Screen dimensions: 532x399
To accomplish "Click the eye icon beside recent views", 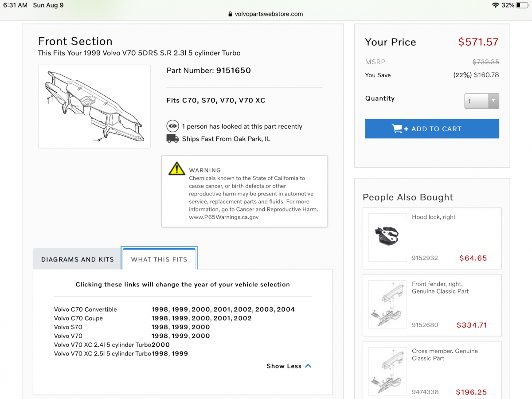I will (x=172, y=126).
